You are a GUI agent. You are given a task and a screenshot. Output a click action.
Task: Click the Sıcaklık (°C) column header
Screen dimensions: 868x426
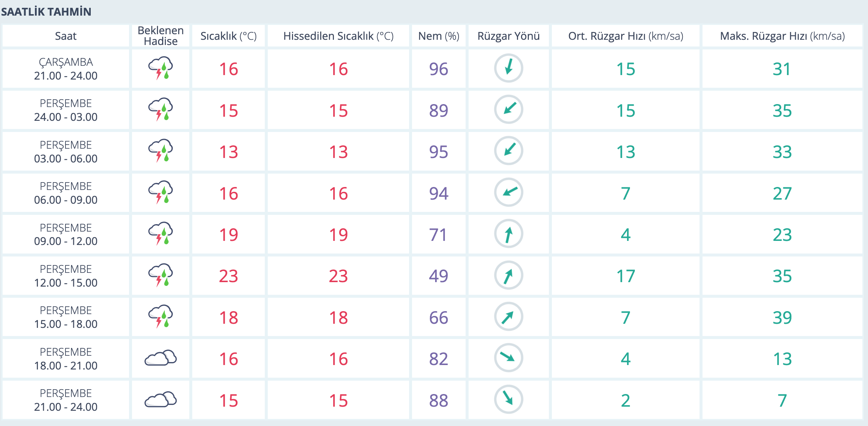coord(228,36)
